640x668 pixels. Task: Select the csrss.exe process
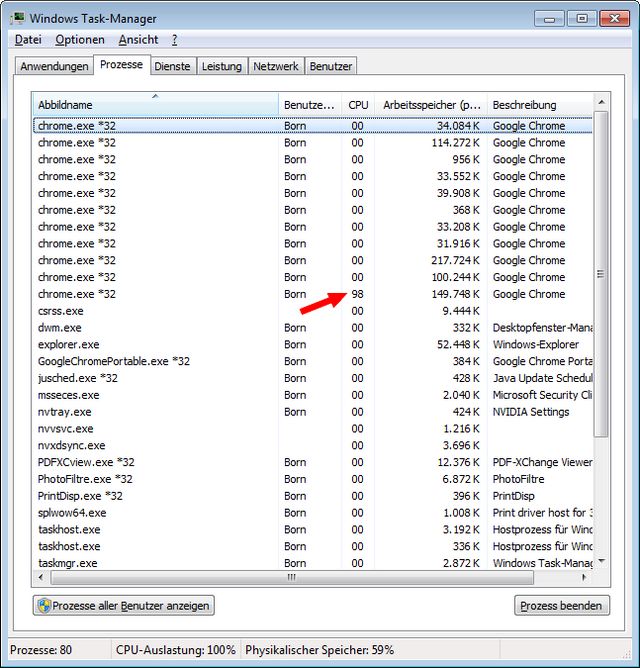pos(312,311)
